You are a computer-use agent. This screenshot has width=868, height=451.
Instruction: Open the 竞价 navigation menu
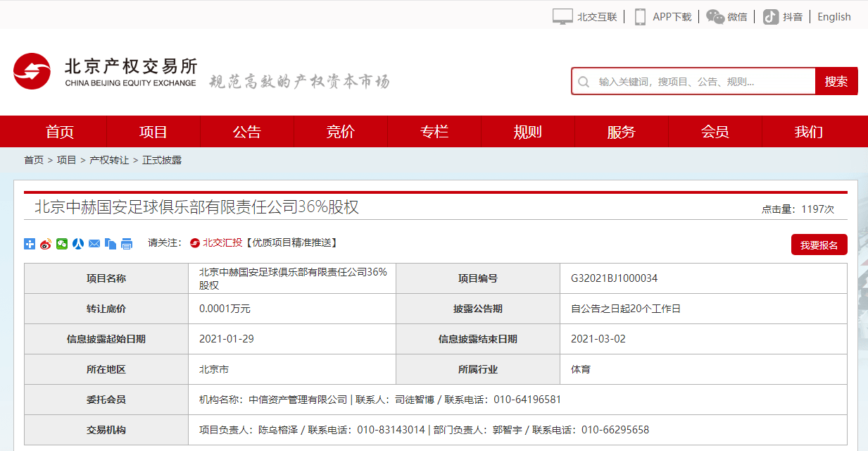pos(341,132)
